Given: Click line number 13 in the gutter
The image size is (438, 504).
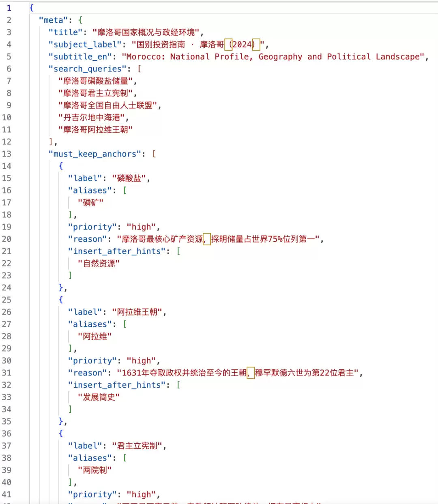Looking at the screenshot, I should (x=6, y=154).
